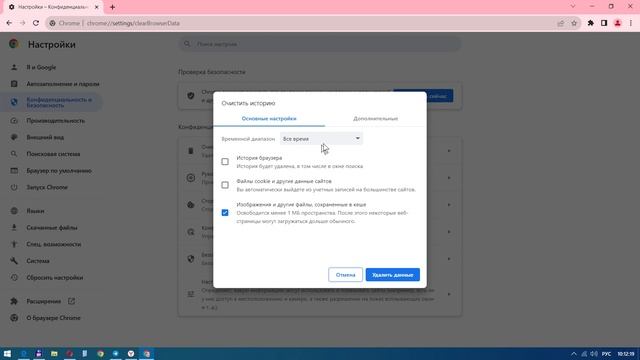This screenshot has height=360, width=640.
Task: Open 'Автозаполнение и пароли' in sidebar
Action: tap(63, 84)
